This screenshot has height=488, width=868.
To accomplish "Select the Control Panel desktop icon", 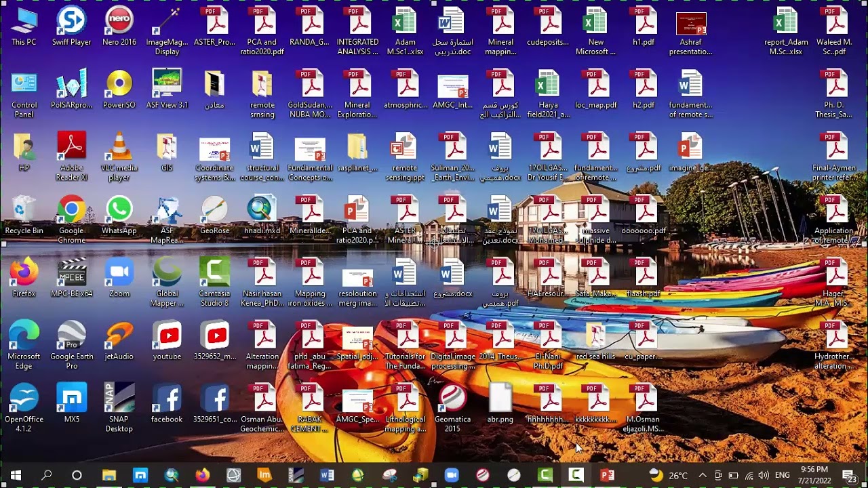I will pos(24,94).
